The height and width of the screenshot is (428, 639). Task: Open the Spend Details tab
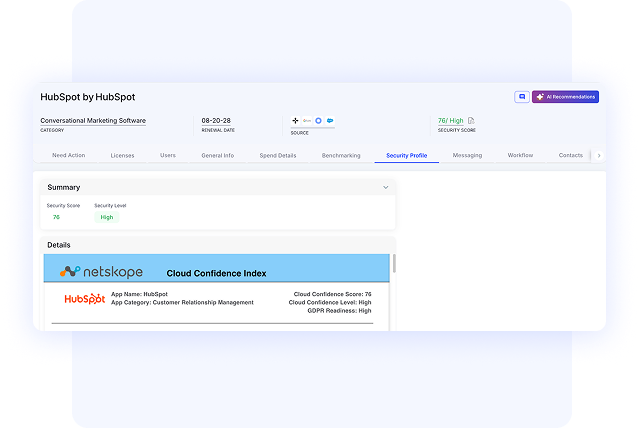coord(278,155)
